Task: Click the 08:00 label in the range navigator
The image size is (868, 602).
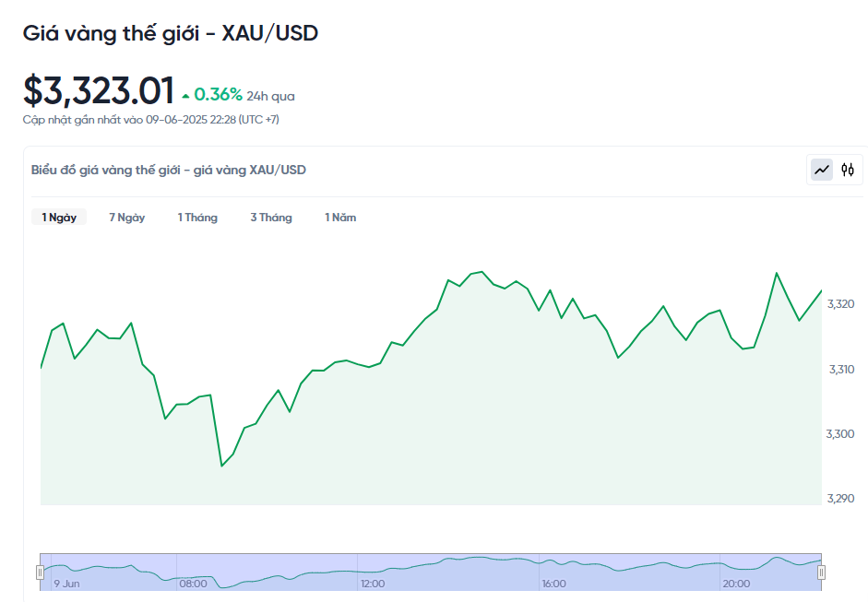Action: pos(193,584)
